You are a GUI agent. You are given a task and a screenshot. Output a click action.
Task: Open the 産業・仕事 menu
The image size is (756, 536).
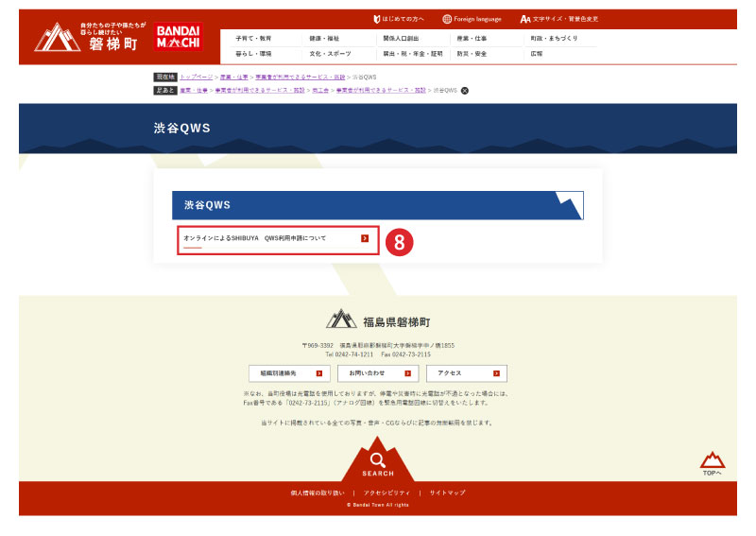(x=471, y=39)
